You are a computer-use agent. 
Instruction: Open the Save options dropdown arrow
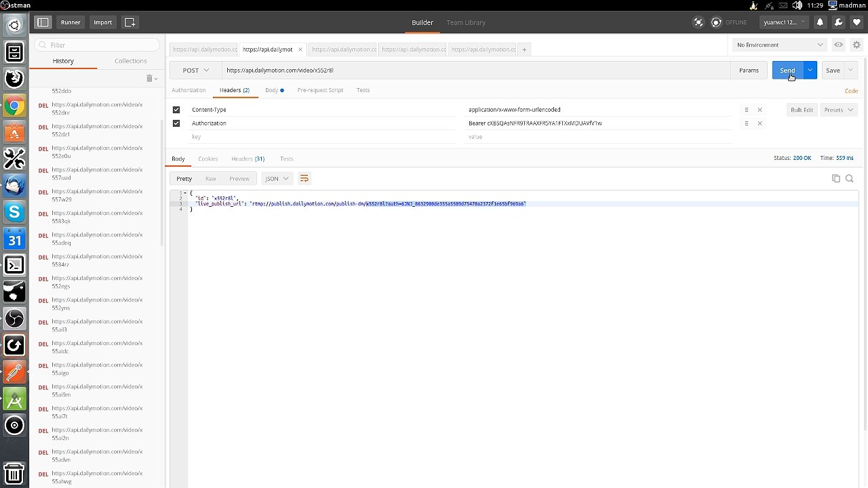[x=850, y=70]
